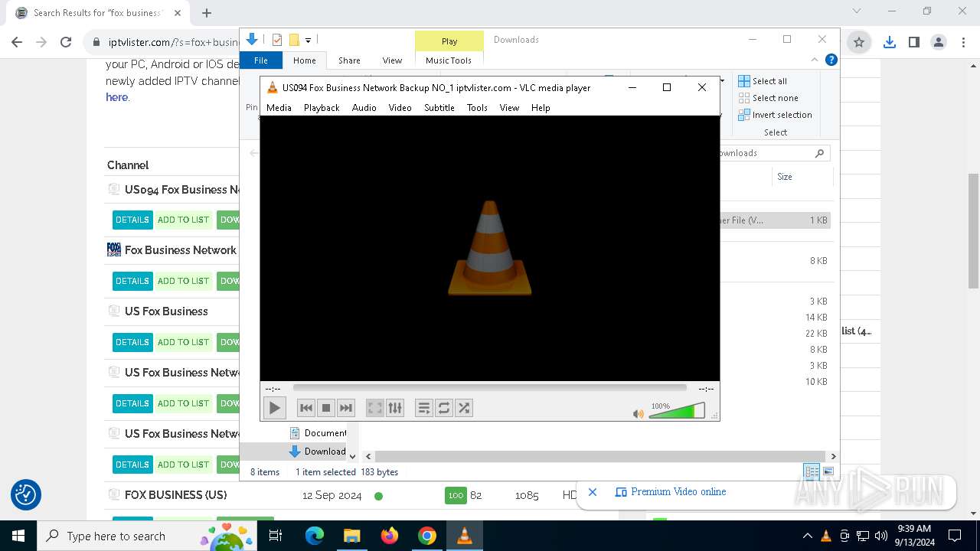The image size is (980, 551).
Task: Switch Explorer to large icons view
Action: pyautogui.click(x=828, y=471)
